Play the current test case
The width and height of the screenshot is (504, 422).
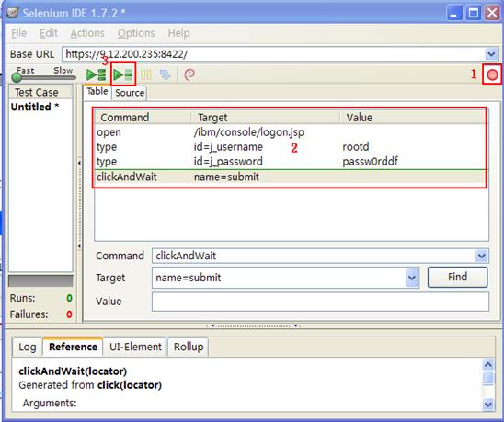[123, 74]
